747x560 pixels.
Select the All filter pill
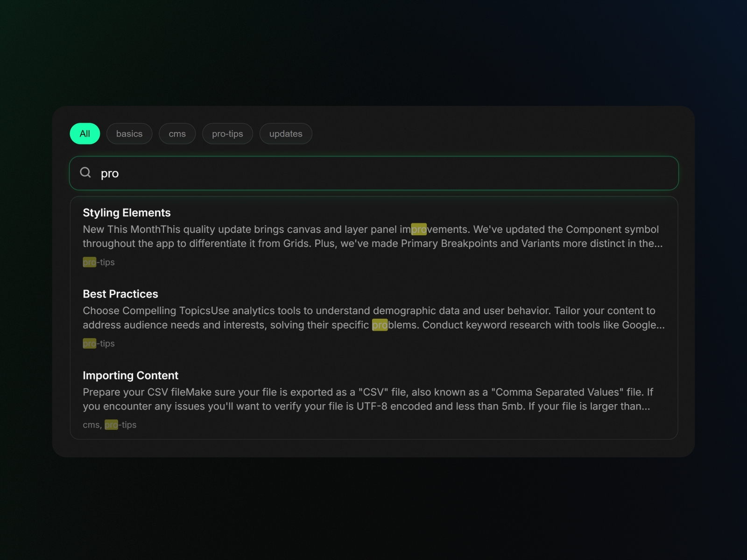click(x=85, y=133)
